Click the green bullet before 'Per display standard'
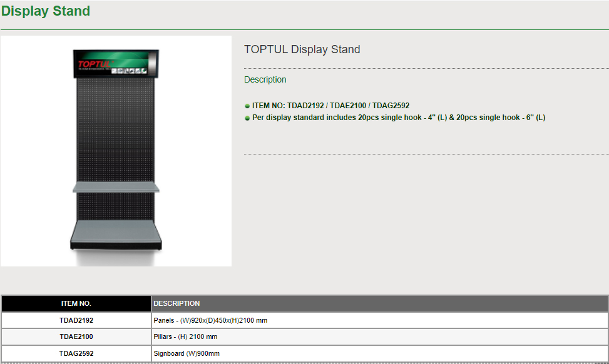This screenshot has height=364, width=609. point(247,118)
